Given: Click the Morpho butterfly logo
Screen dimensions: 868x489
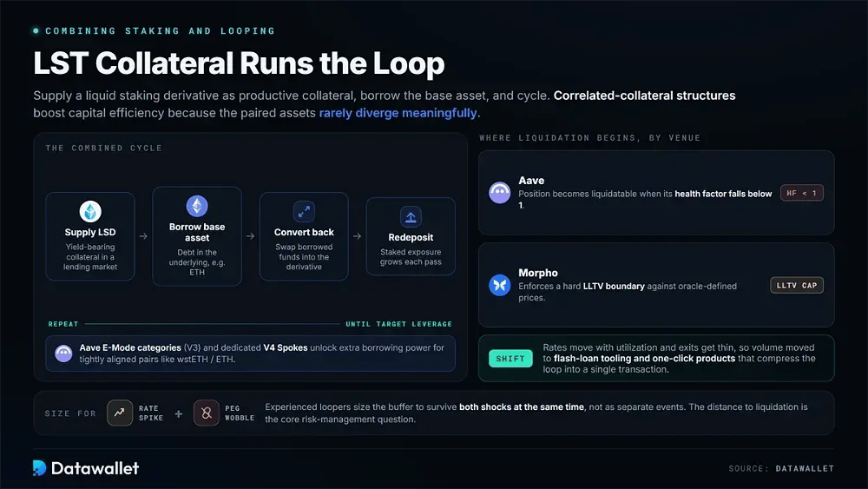Looking at the screenshot, I should coord(500,285).
